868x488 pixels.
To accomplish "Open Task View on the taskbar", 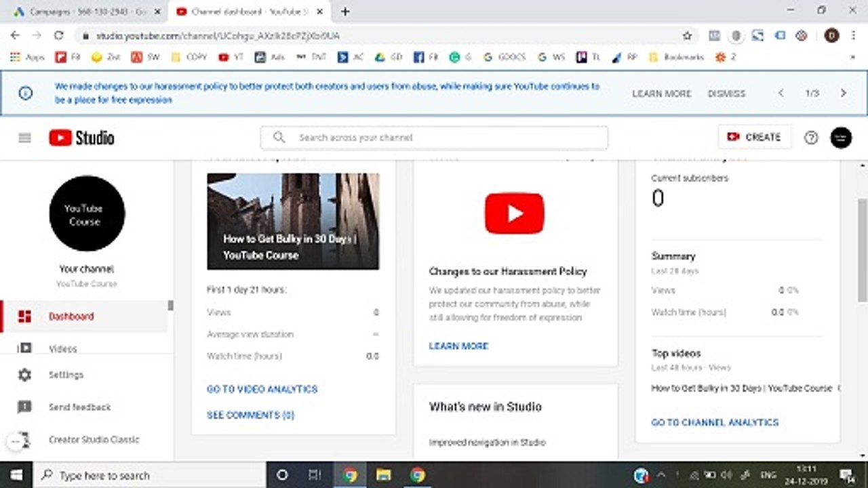I will click(315, 475).
